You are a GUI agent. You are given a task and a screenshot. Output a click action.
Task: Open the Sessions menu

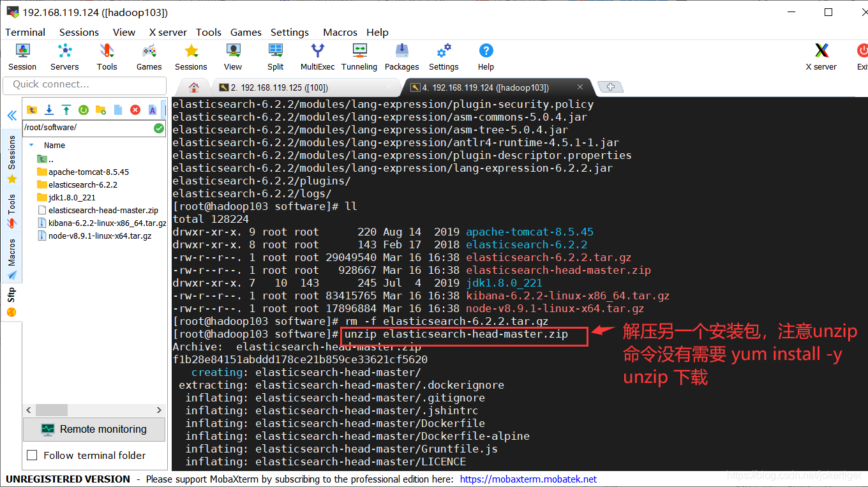[x=79, y=32]
